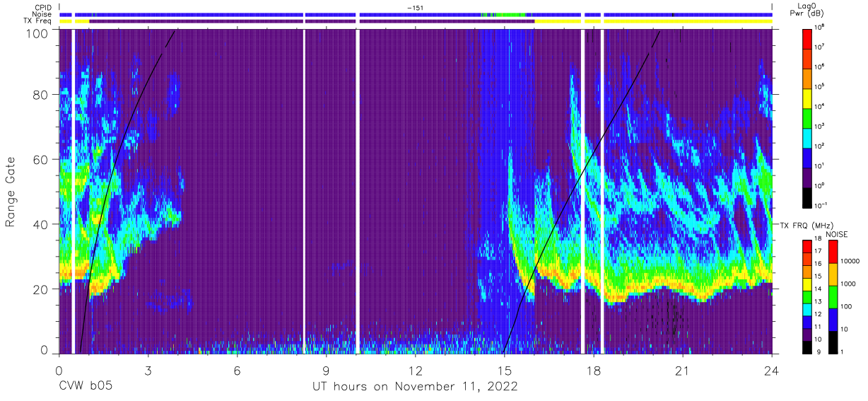Image resolution: width=868 pixels, height=401 pixels.
Task: Click the '-151' CPID value
Action: coord(416,8)
